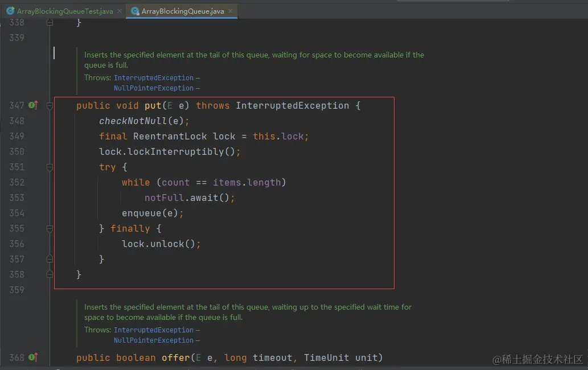The image size is (588, 370).
Task: Click the count variable on line 352
Action: [x=175, y=183]
